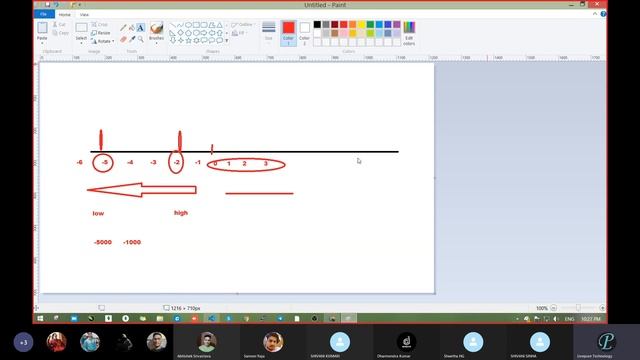Activate Color 2 background selector
Screen dimensions: 640x360
click(x=304, y=33)
